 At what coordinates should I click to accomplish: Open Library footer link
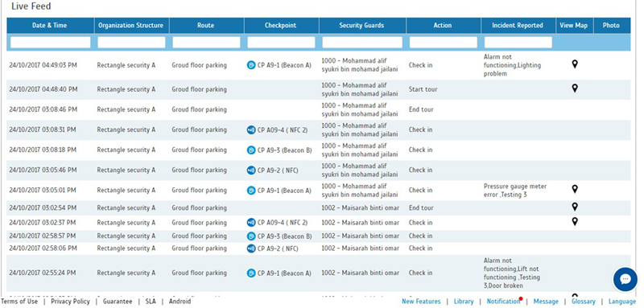tap(464, 302)
